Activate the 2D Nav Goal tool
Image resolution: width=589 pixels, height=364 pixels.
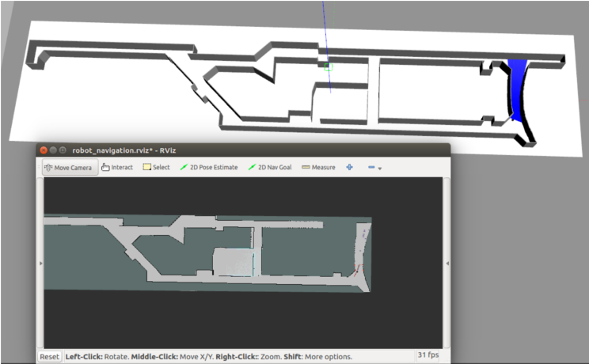click(269, 168)
